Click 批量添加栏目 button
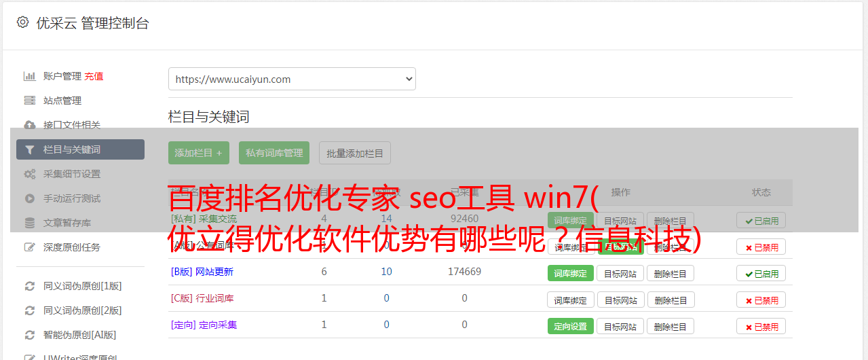Image resolution: width=868 pixels, height=360 pixels. click(355, 153)
